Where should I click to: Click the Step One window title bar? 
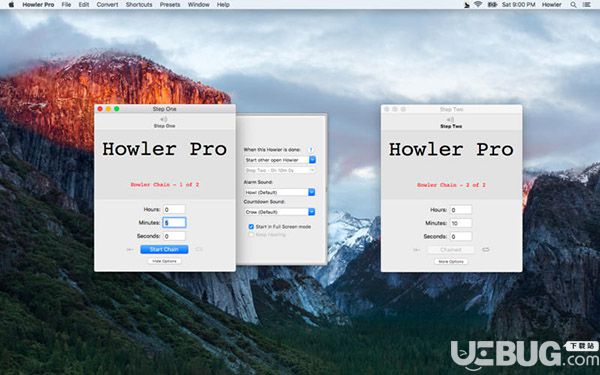pyautogui.click(x=165, y=109)
